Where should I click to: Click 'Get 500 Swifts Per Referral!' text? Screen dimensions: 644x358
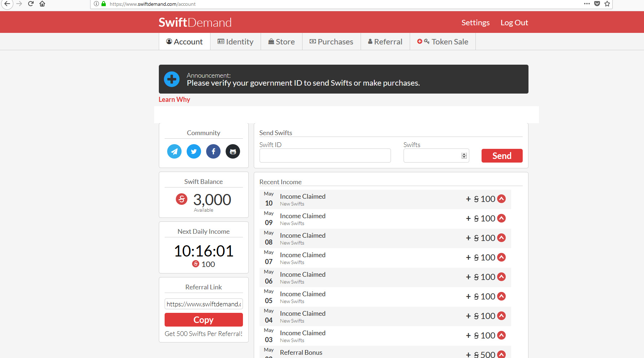coord(204,333)
